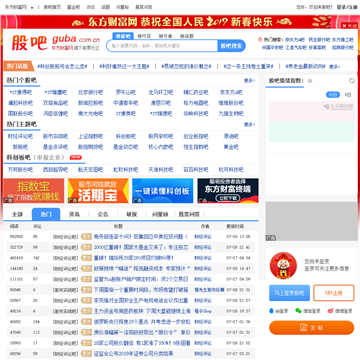This screenshot has width=360, height=360.
Task: Open the 中通客车吧 link
Action: (x=125, y=103)
